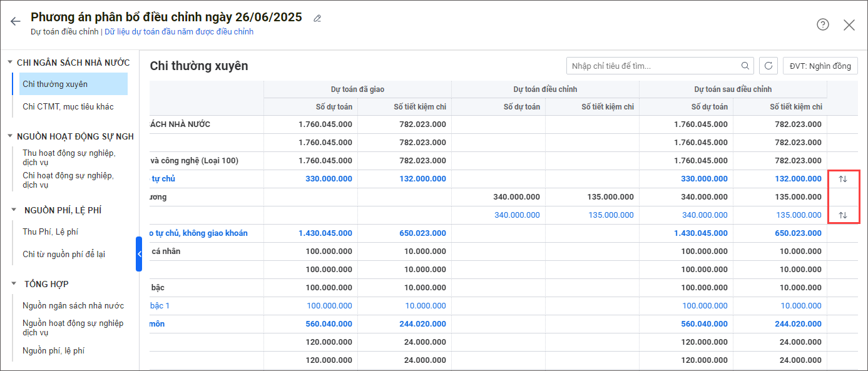Image resolution: width=868 pixels, height=371 pixels.
Task: Open Chi từ nguồn phí để lại
Action: coord(63,254)
